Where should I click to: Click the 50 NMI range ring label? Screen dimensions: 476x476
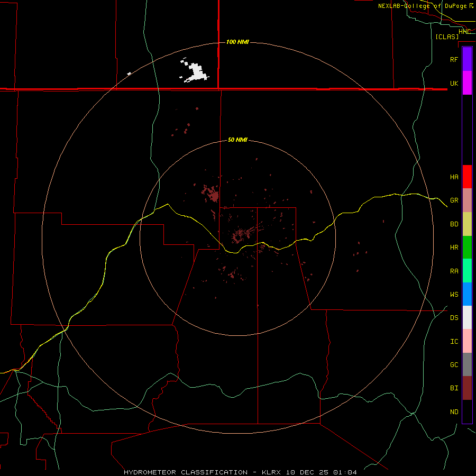click(237, 140)
